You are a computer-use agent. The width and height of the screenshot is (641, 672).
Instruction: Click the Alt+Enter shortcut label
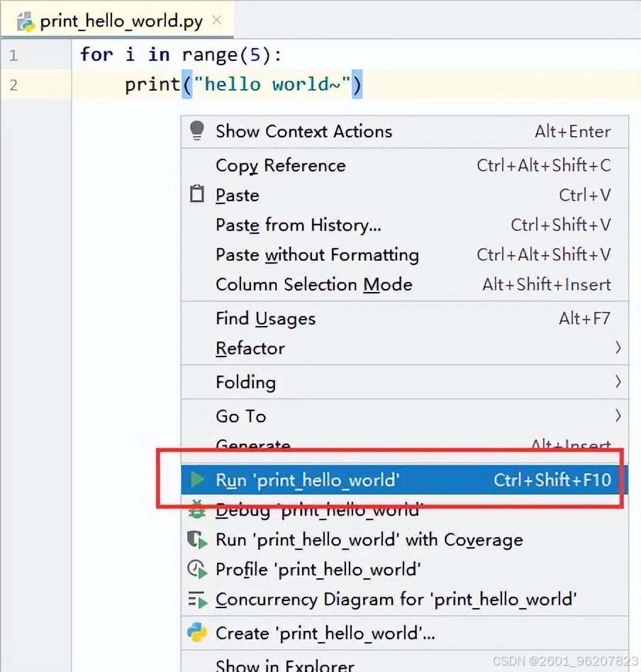pos(572,131)
